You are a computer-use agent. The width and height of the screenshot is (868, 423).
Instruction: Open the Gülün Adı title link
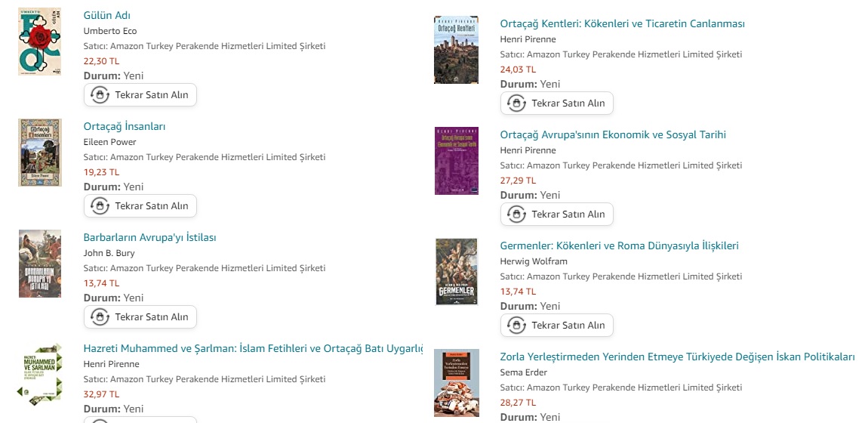[x=107, y=16]
